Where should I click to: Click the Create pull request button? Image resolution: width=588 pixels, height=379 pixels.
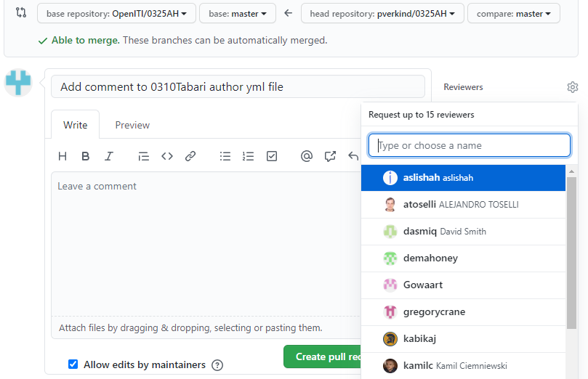322,356
